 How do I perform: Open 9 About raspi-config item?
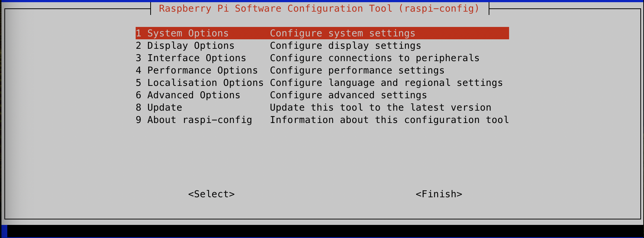(x=194, y=120)
